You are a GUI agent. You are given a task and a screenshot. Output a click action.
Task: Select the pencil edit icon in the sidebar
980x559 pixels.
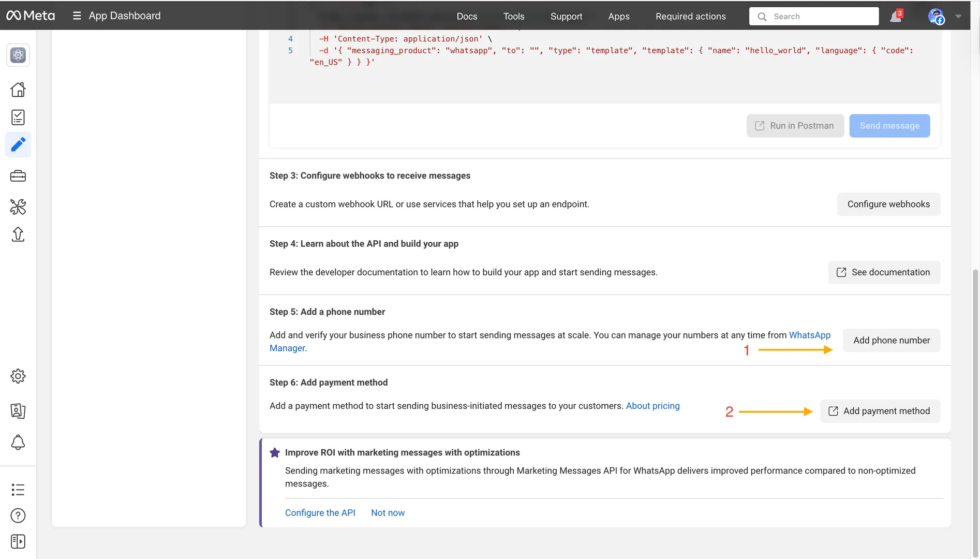(18, 145)
